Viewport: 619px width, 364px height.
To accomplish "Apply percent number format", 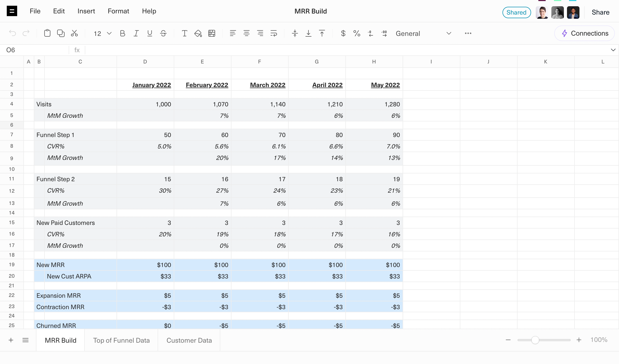I will (357, 33).
